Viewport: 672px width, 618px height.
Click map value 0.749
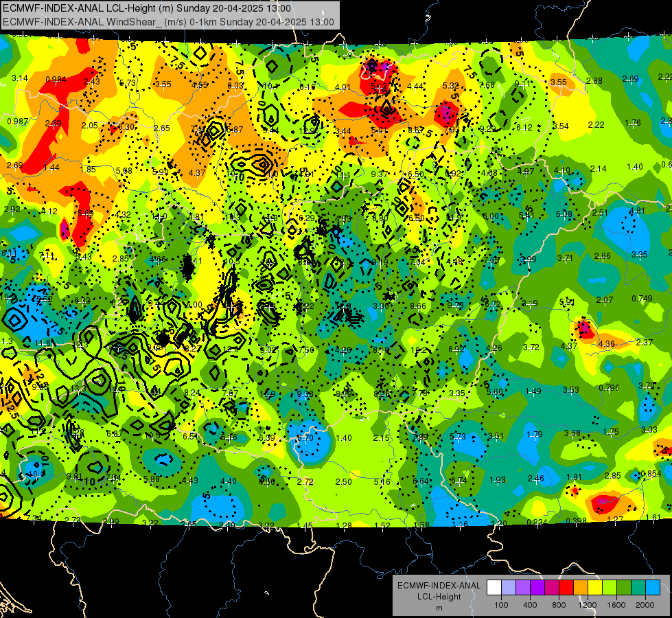tap(642, 298)
